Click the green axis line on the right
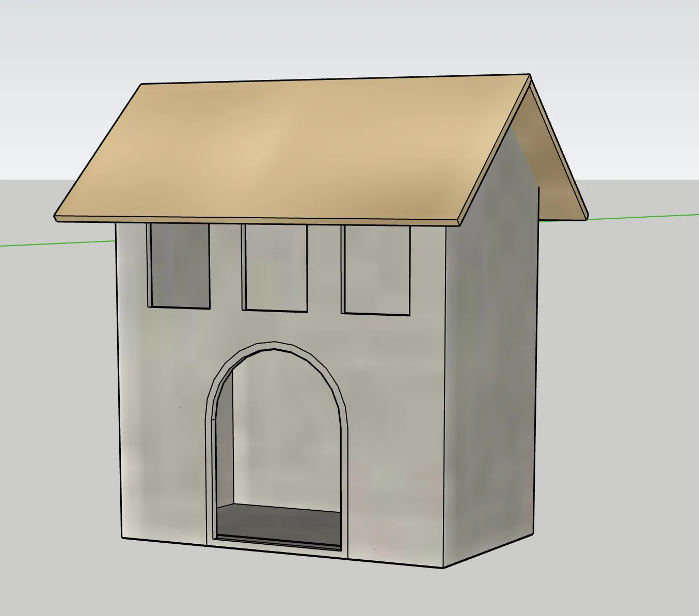Image resolution: width=699 pixels, height=616 pixels. point(645,215)
